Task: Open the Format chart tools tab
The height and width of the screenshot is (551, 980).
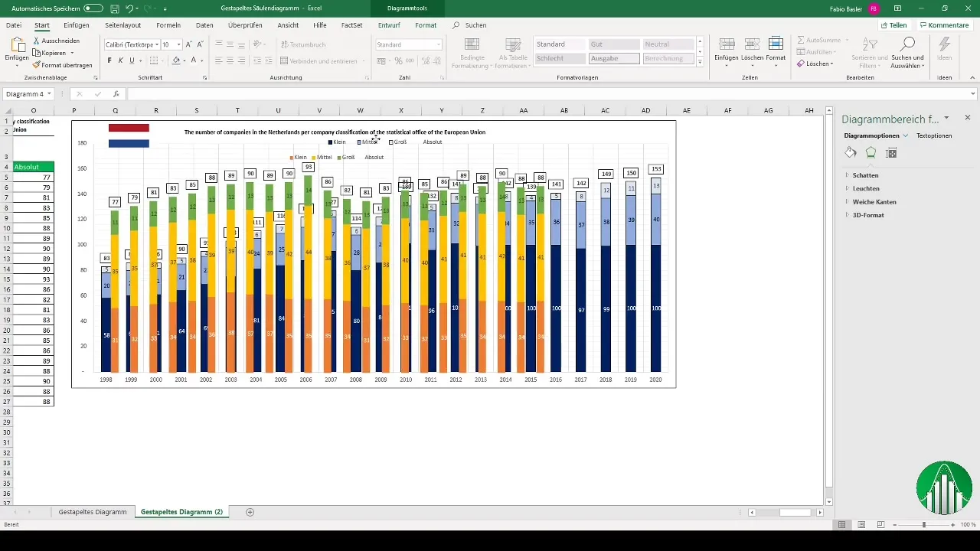Action: [x=426, y=25]
